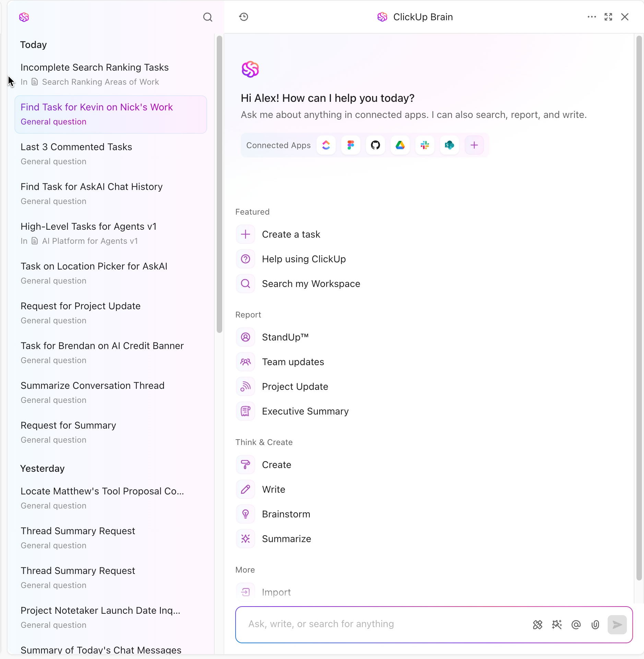Select Help using ClickUp option
The height and width of the screenshot is (659, 644).
304,259
